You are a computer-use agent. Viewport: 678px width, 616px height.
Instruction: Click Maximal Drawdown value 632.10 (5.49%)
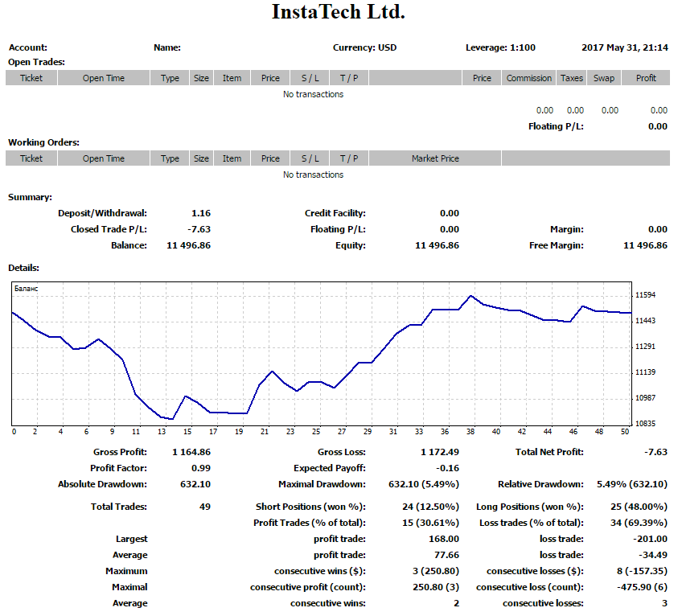[424, 484]
